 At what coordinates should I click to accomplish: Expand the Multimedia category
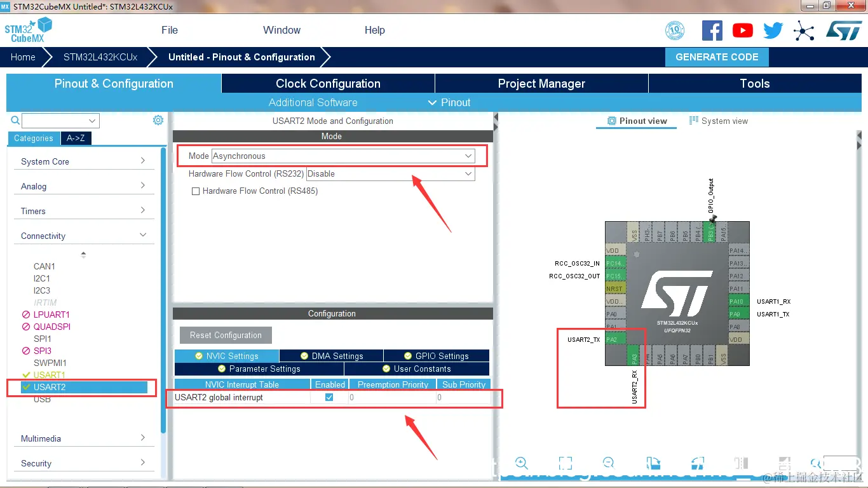(x=84, y=438)
